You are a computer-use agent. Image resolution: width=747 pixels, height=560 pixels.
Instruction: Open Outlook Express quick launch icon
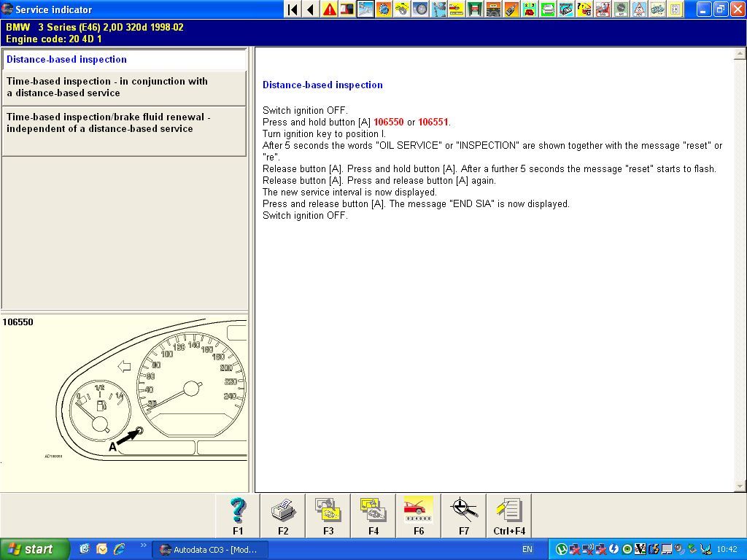click(101, 549)
